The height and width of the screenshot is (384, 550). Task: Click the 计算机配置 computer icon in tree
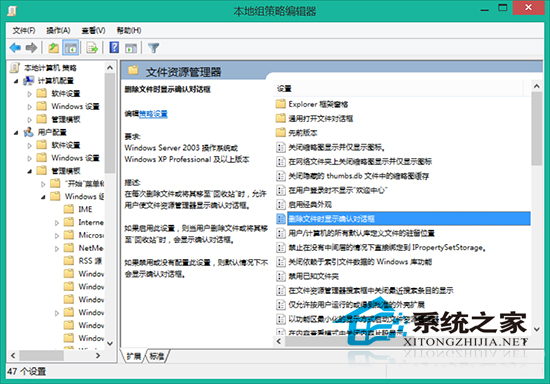coord(28,80)
